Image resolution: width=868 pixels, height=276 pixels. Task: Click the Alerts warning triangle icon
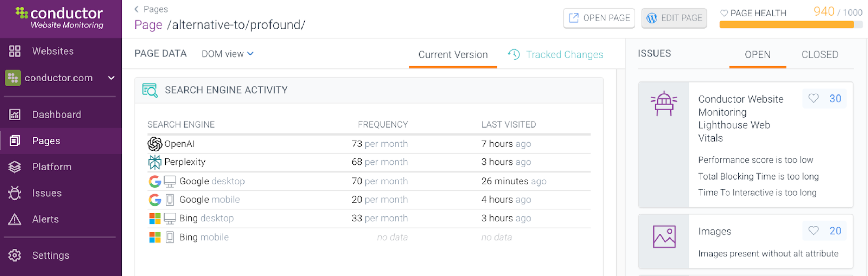click(x=14, y=219)
